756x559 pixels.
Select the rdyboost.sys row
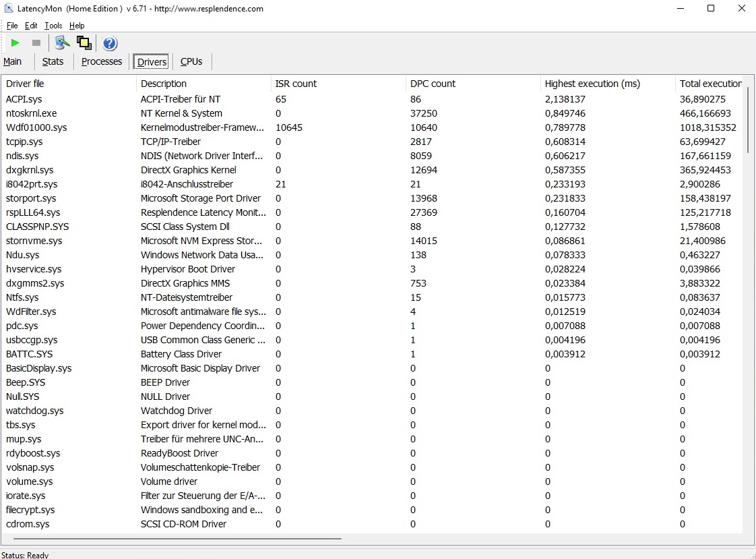[372, 453]
